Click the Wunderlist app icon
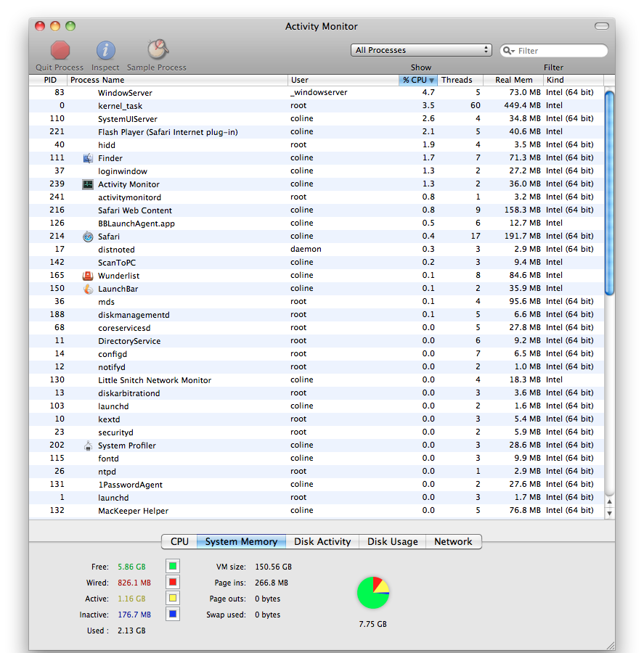 point(88,276)
